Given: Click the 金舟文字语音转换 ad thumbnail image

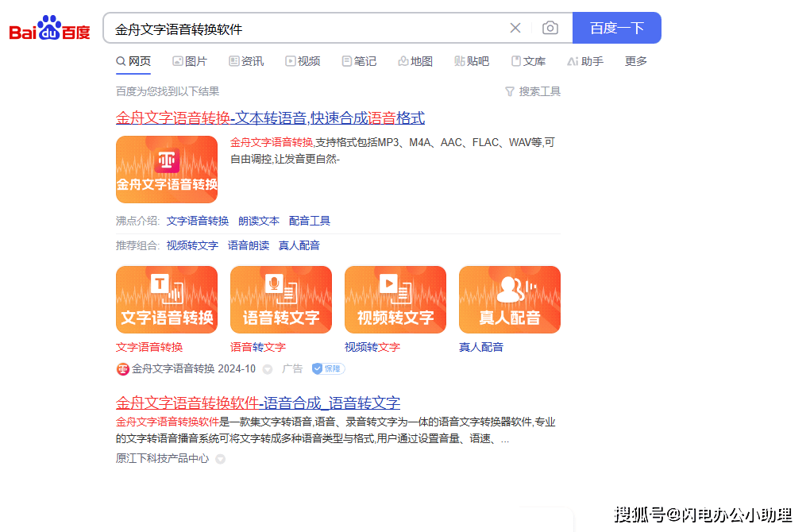Looking at the screenshot, I should (166, 169).
